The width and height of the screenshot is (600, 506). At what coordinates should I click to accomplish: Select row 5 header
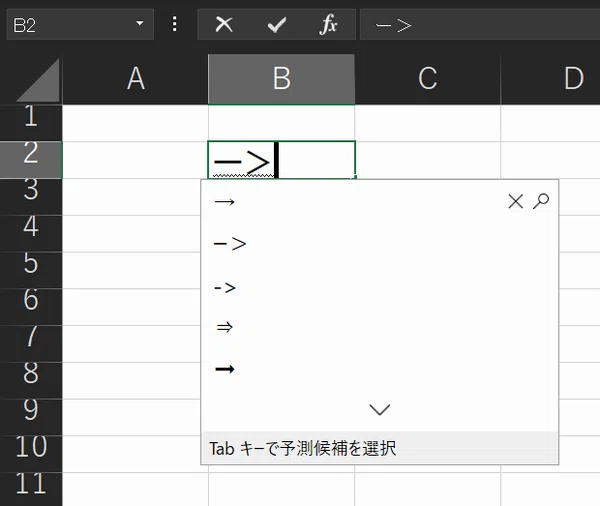pyautogui.click(x=31, y=270)
